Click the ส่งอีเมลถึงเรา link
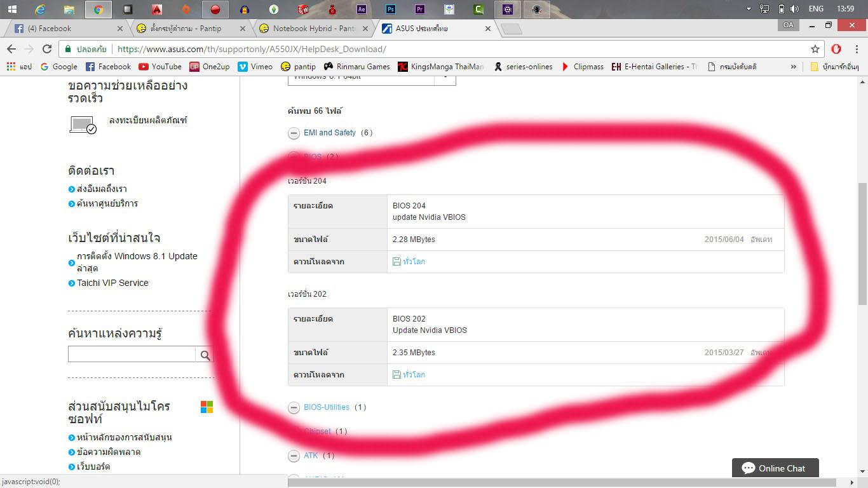 102,189
